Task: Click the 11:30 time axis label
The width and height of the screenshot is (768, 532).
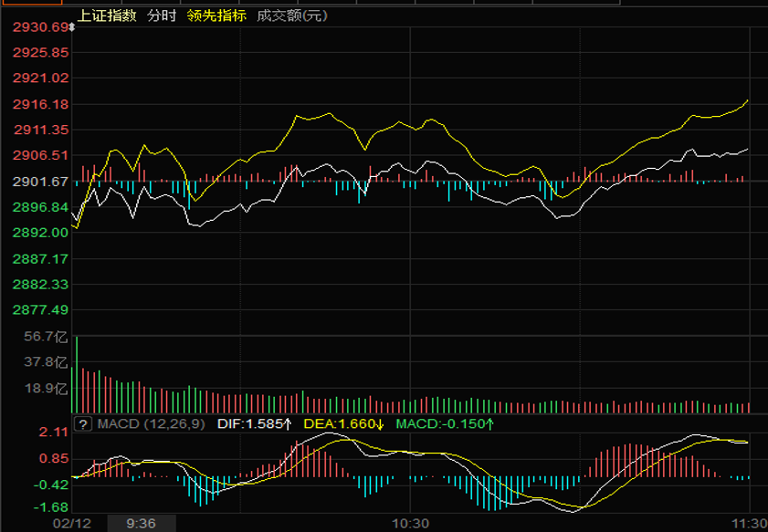Action: [x=747, y=523]
